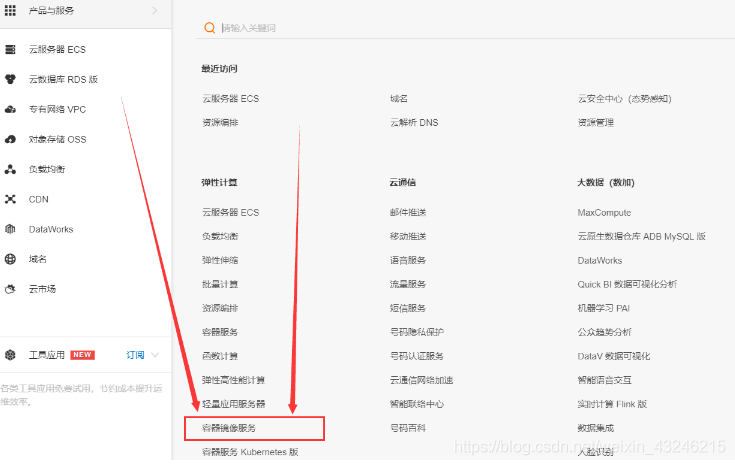
Task: Click the 订阅 link for 工具应用
Action: point(135,355)
